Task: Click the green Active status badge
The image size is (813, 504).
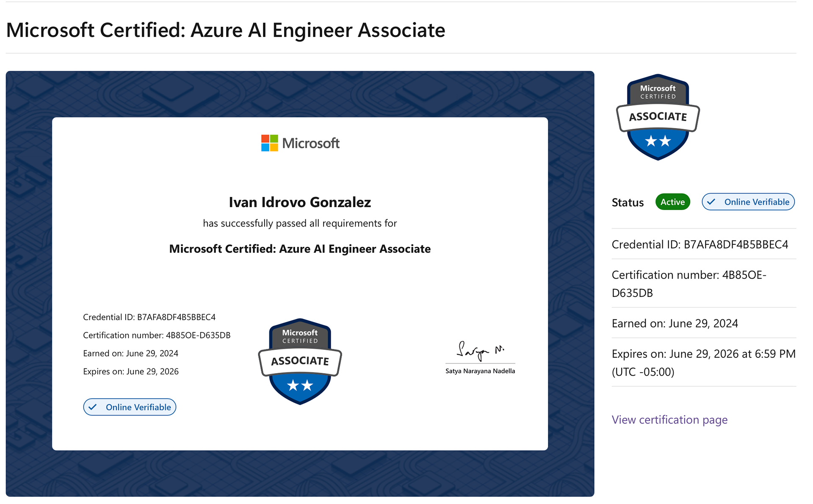Action: [x=672, y=202]
